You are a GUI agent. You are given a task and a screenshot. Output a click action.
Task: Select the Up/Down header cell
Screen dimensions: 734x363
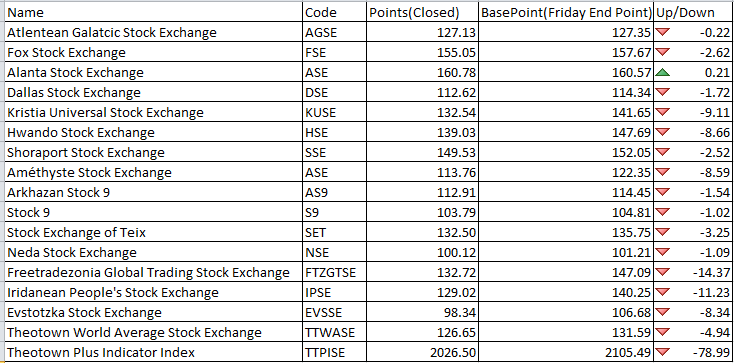[693, 13]
